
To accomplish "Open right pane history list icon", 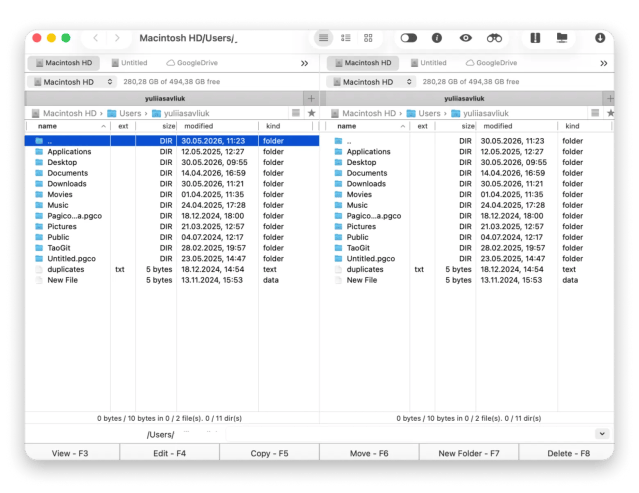I will (595, 113).
